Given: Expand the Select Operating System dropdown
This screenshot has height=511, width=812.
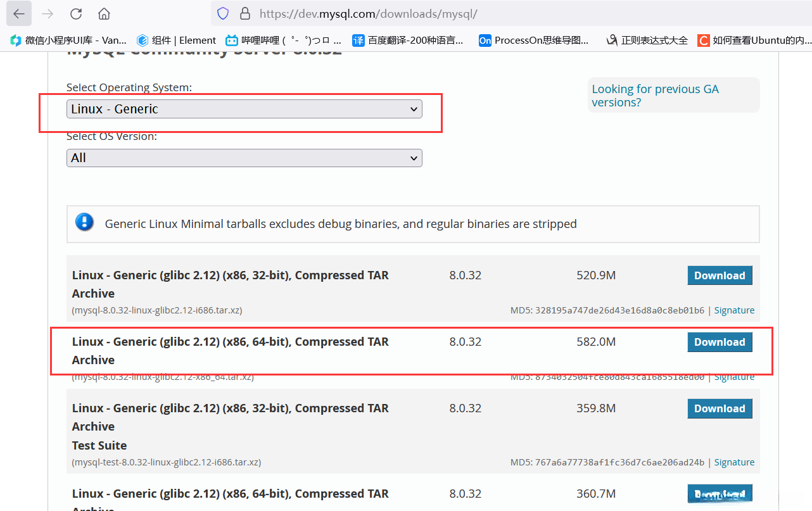Looking at the screenshot, I should tap(244, 109).
